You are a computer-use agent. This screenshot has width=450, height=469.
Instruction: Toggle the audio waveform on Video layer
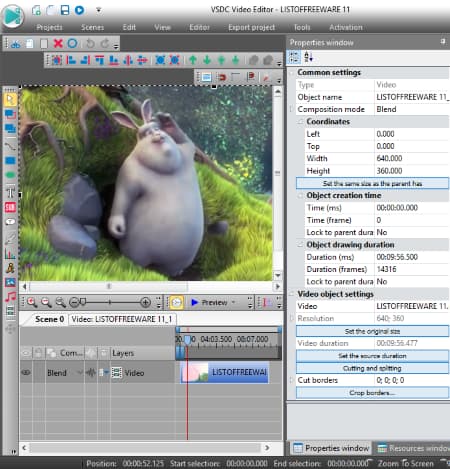[91, 373]
